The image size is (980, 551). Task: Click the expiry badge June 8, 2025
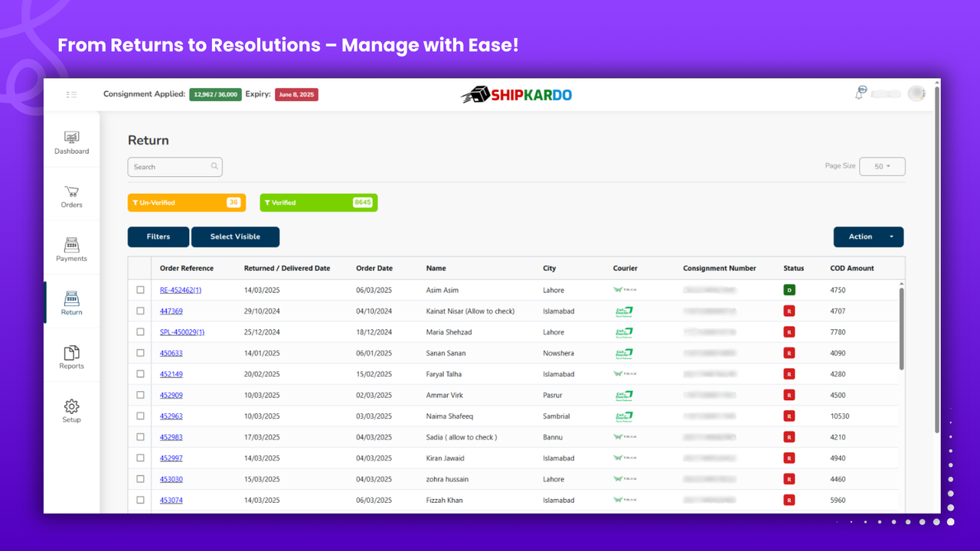(x=296, y=95)
